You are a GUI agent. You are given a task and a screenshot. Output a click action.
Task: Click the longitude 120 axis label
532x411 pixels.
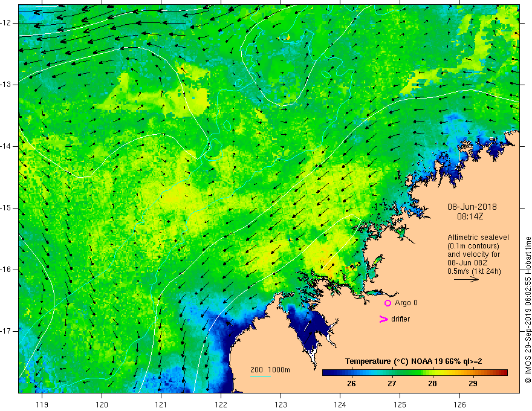(x=102, y=404)
